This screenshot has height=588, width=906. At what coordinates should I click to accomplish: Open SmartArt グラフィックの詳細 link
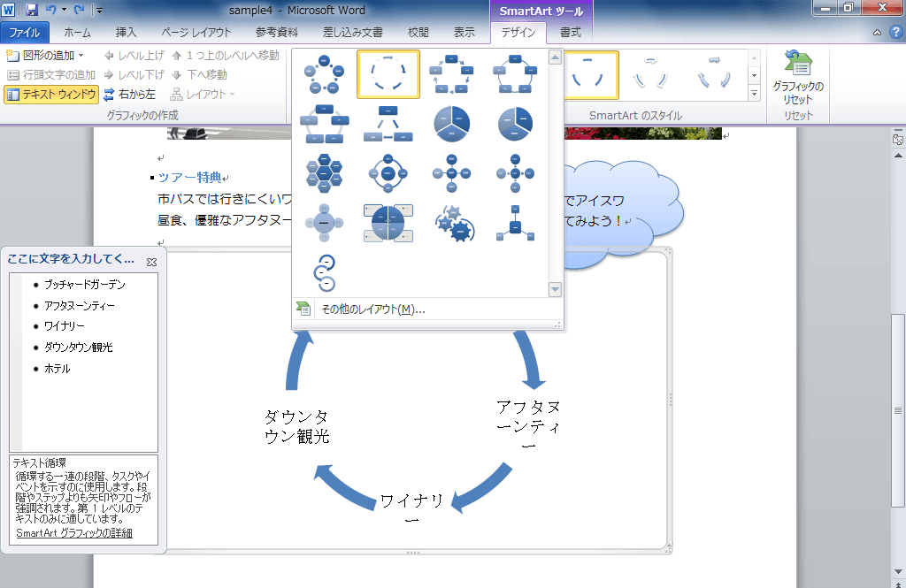pos(74,533)
